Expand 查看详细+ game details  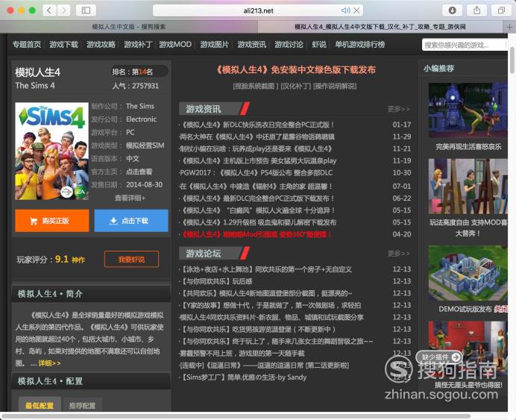[x=130, y=198]
